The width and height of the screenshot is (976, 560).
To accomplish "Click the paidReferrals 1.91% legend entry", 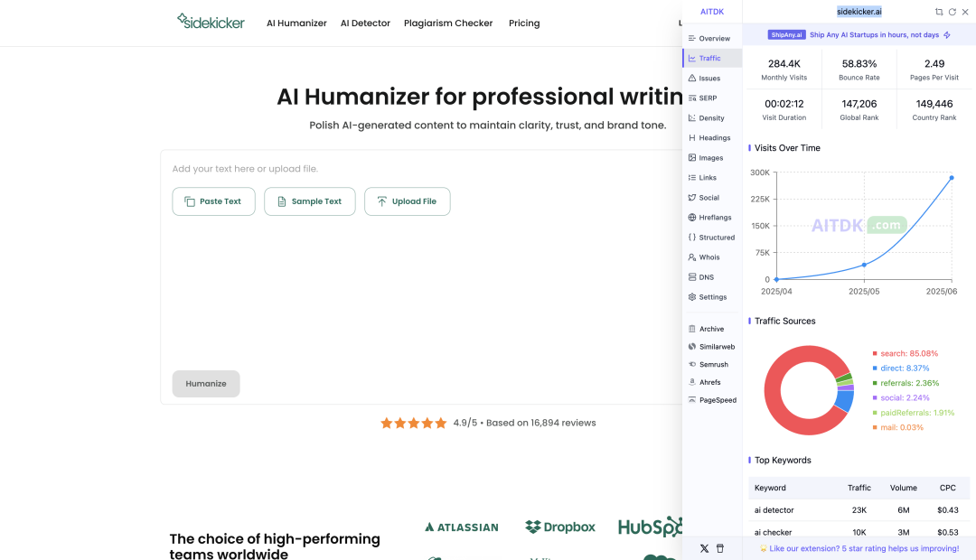I will tap(913, 413).
